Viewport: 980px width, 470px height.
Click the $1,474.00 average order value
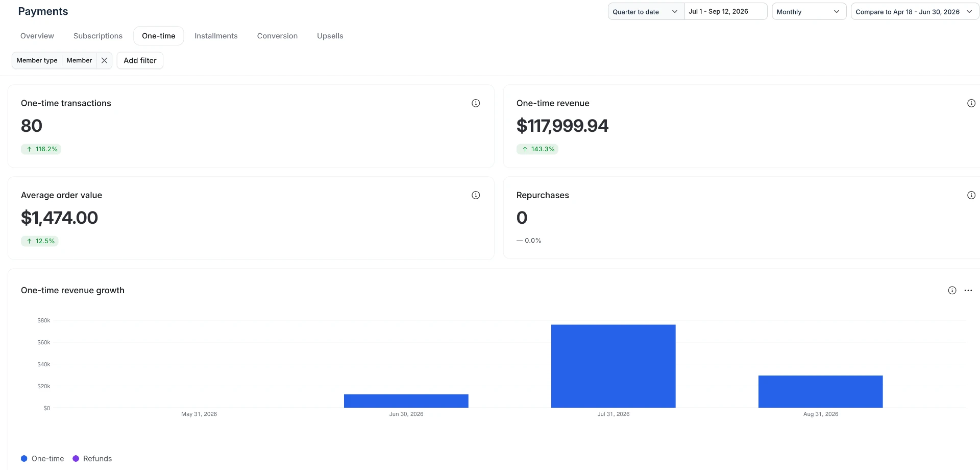59,218
